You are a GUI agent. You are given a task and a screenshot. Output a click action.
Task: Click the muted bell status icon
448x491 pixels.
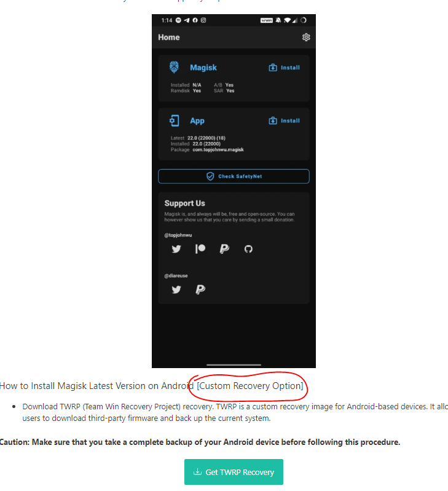(x=278, y=20)
